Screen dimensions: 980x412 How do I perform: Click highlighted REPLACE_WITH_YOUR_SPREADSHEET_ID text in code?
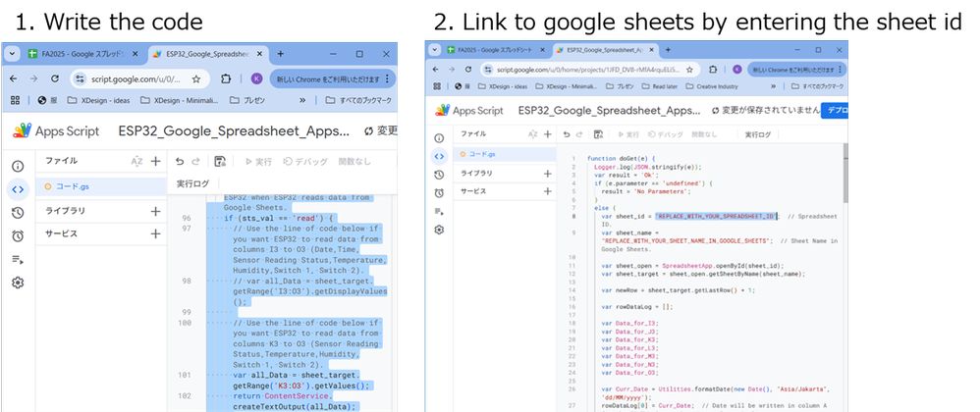(715, 216)
